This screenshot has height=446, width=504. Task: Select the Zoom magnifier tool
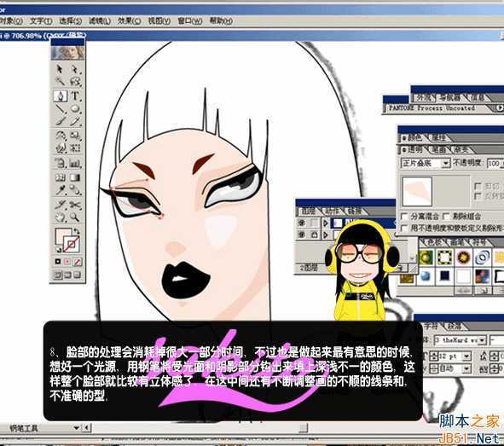tap(75, 217)
